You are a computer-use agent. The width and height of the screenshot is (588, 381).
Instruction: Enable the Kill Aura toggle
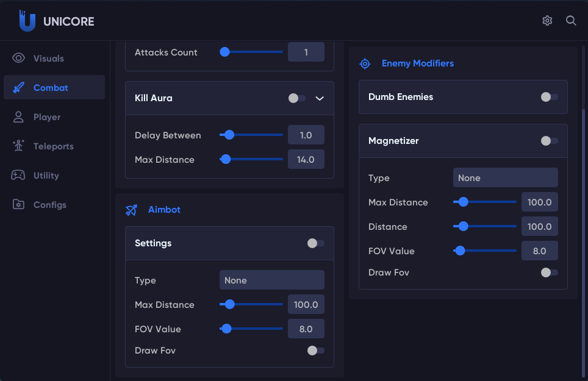click(297, 98)
